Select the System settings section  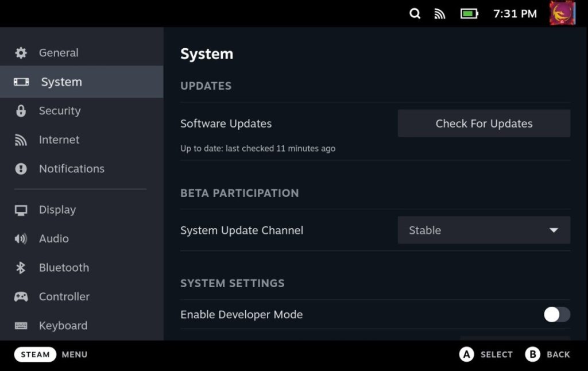[x=82, y=82]
